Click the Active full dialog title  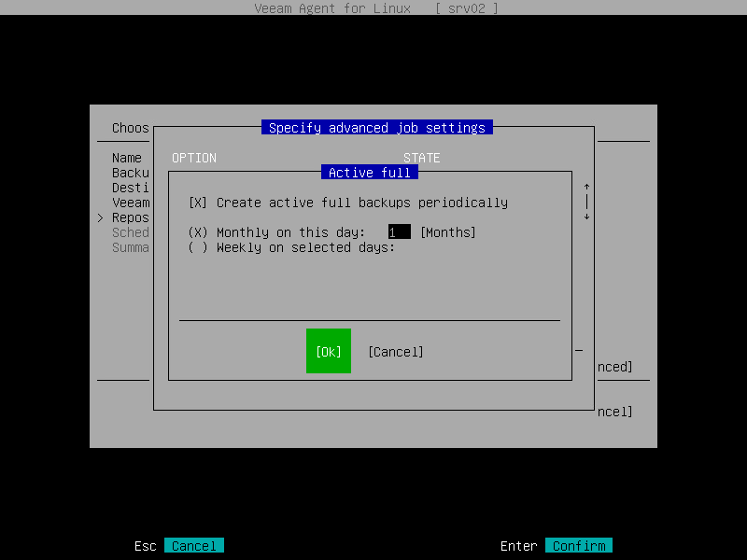370,173
